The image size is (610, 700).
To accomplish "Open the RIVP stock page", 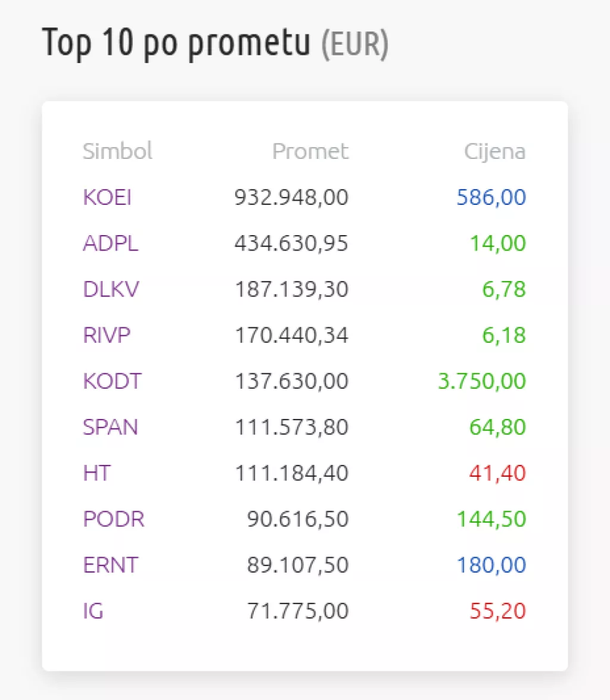I will pyautogui.click(x=107, y=336).
